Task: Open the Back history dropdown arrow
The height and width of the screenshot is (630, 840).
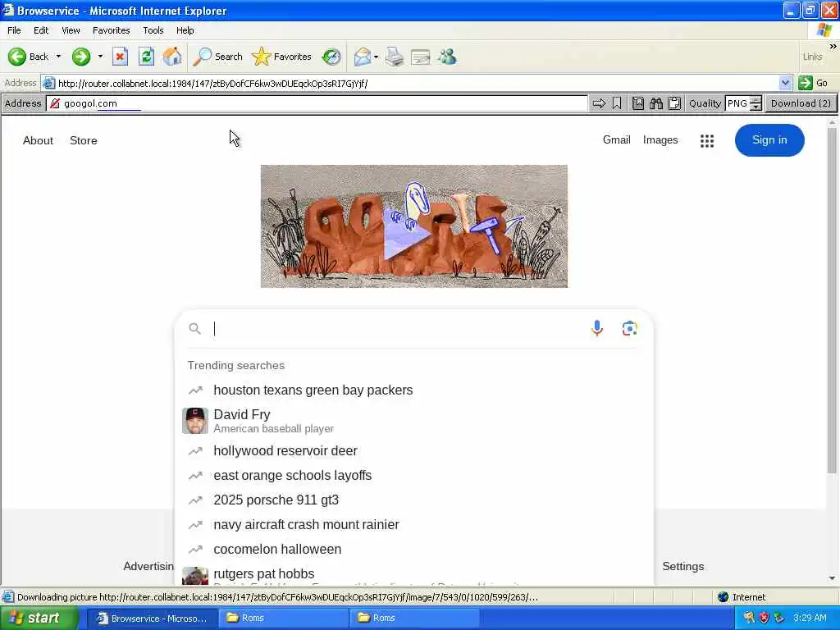Action: coord(58,57)
